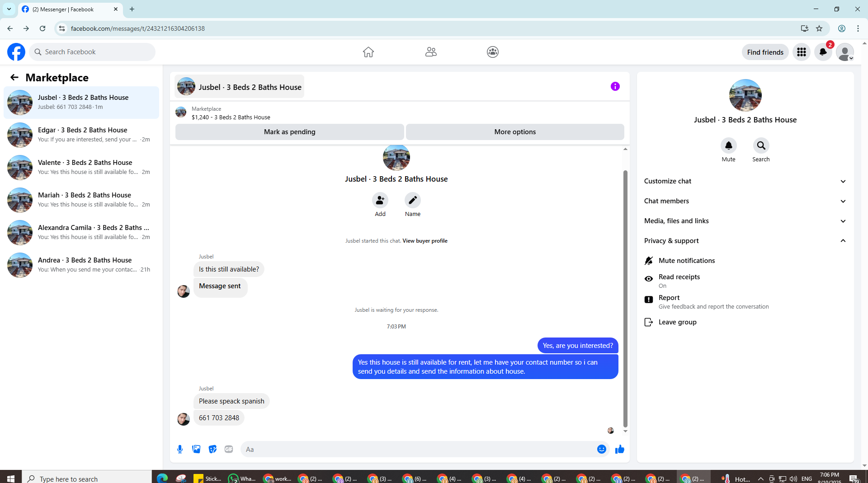868x483 pixels.
Task: Send a thumbs-up like
Action: (x=620, y=449)
